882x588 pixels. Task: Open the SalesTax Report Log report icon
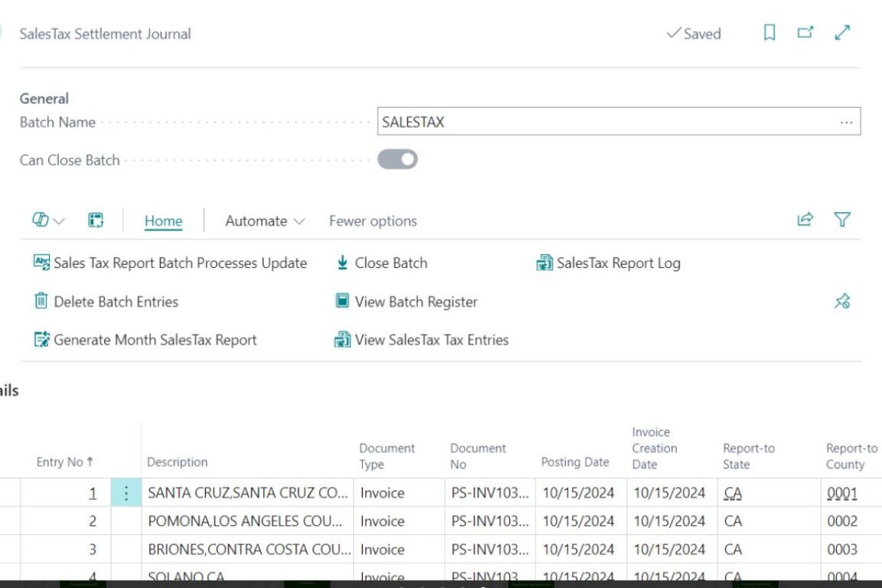544,263
